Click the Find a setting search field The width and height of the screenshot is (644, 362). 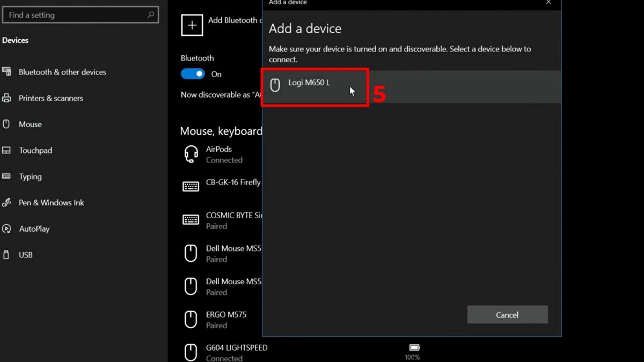(75, 15)
